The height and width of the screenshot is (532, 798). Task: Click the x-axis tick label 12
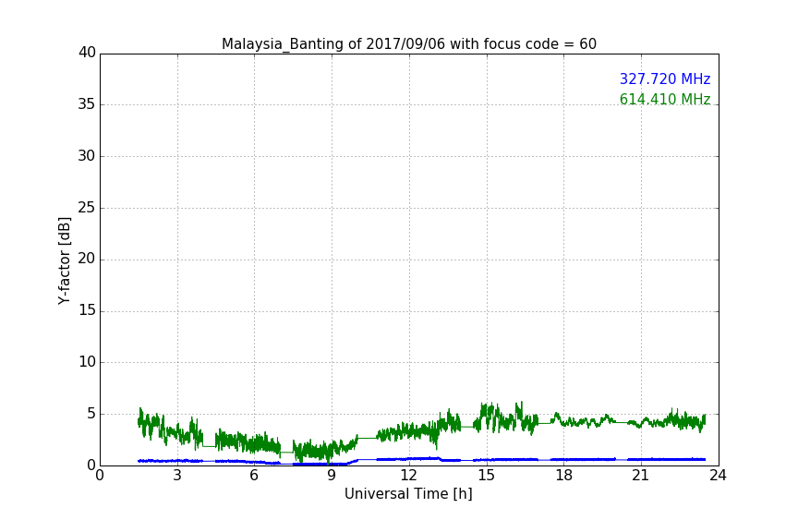409,476
